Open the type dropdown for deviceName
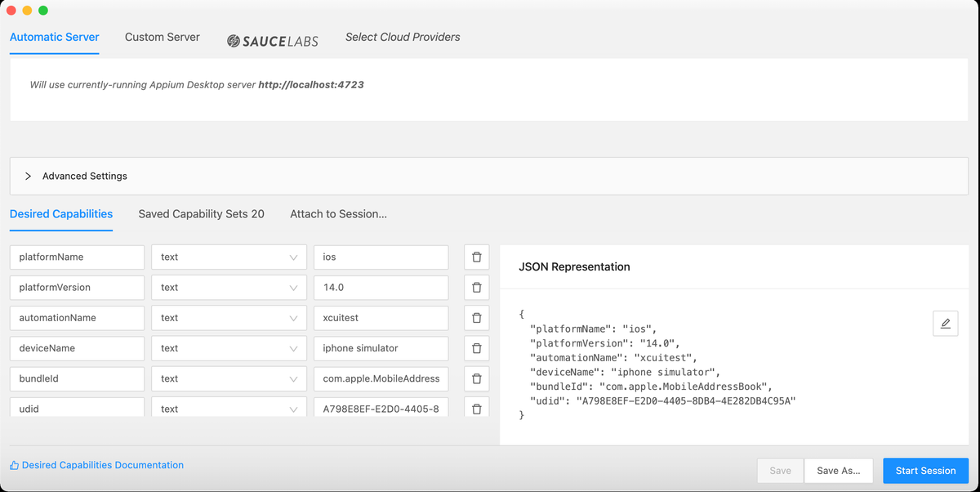 (x=229, y=347)
